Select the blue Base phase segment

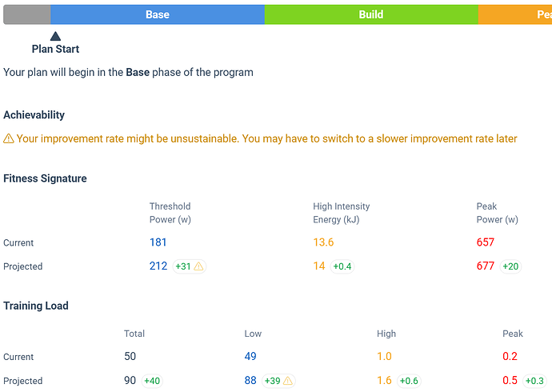coord(158,14)
